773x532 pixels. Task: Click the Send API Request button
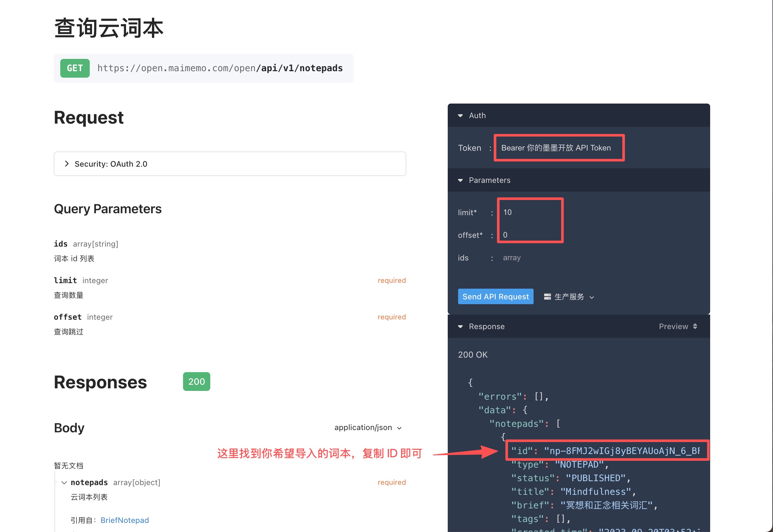coord(495,297)
